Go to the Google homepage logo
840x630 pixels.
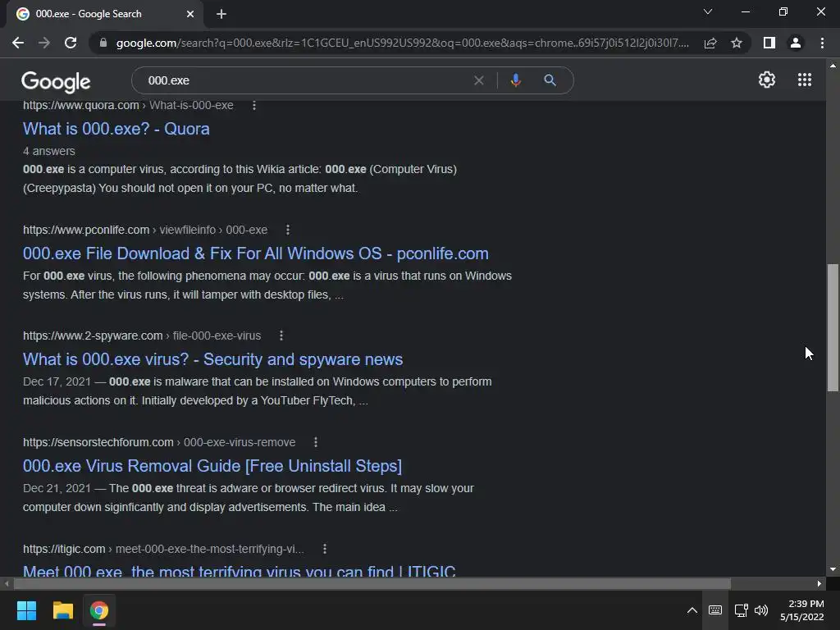[56, 81]
